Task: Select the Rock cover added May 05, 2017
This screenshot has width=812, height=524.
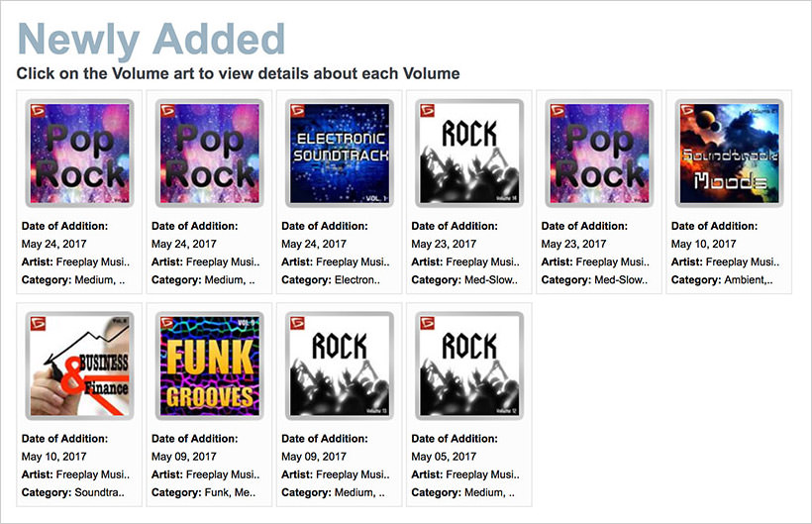Action: click(x=469, y=366)
